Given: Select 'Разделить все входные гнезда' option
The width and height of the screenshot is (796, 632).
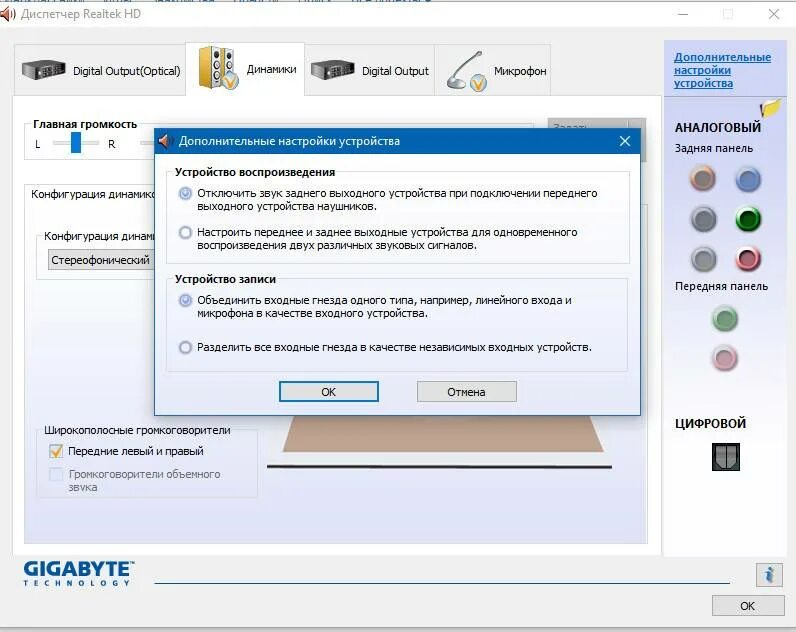Looking at the screenshot, I should (185, 348).
